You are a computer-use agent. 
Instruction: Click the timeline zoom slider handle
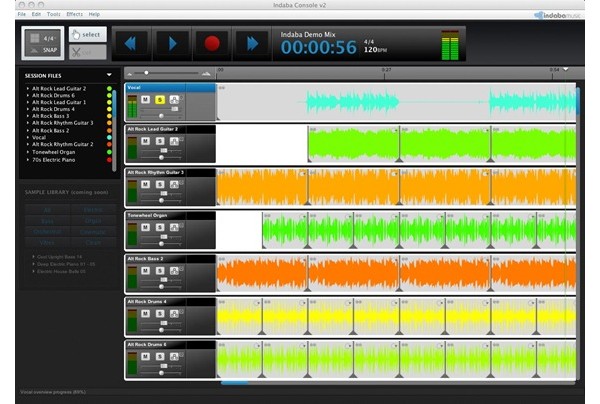click(x=146, y=73)
